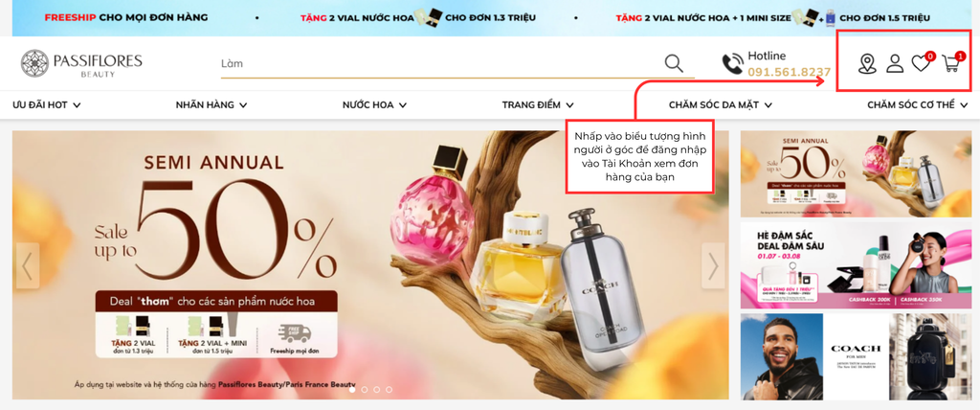Screen dimensions: 980x410
Task: Click the user account person icon
Action: [895, 64]
